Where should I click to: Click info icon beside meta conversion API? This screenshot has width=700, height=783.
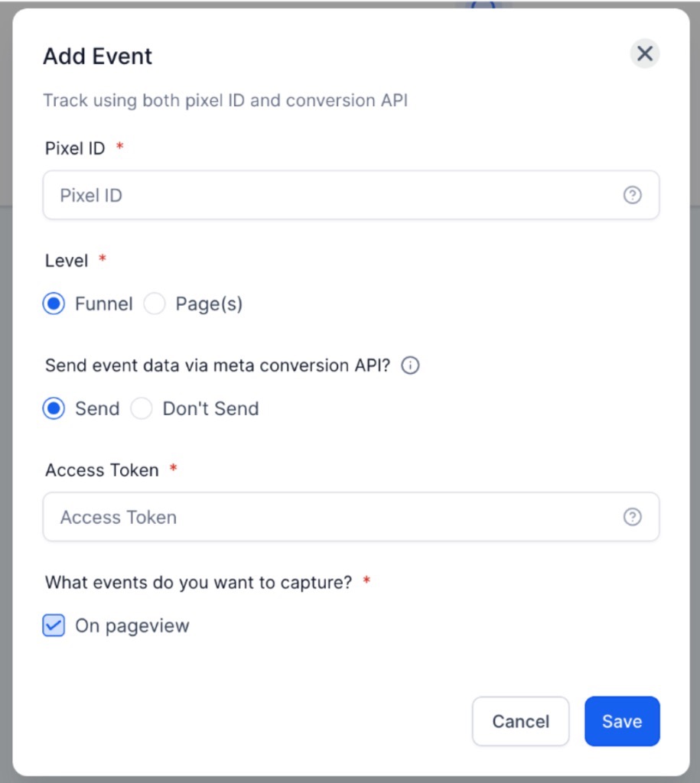pos(411,366)
